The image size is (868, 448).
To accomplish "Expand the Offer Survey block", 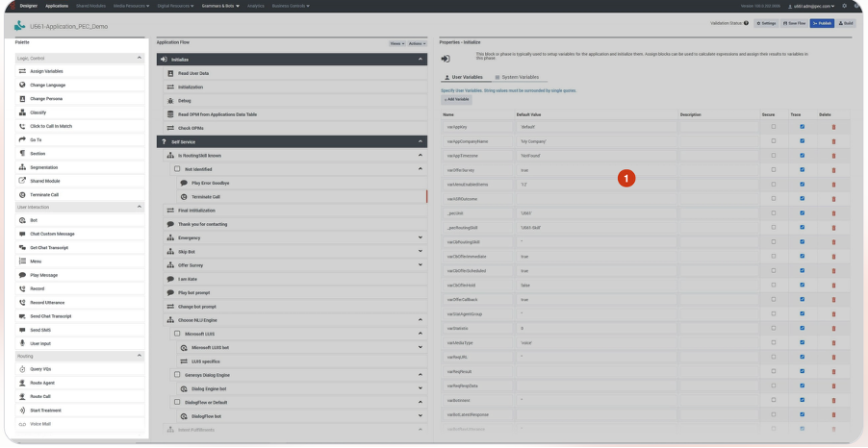I will [x=421, y=265].
